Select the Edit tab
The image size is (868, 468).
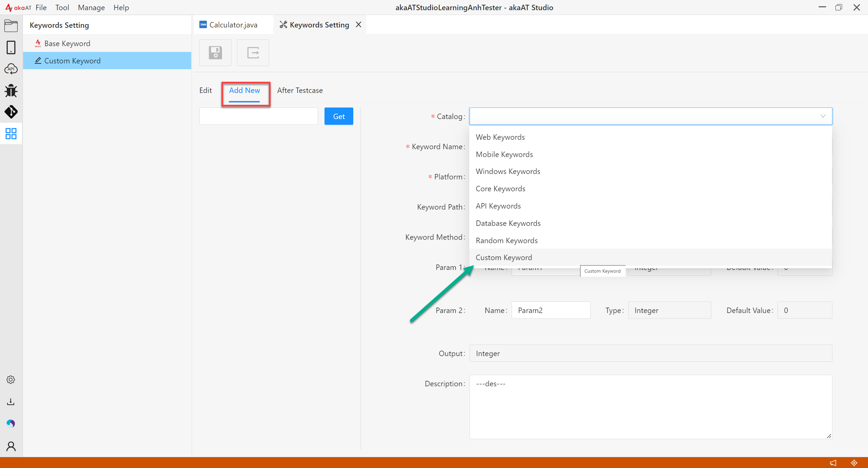pyautogui.click(x=205, y=90)
